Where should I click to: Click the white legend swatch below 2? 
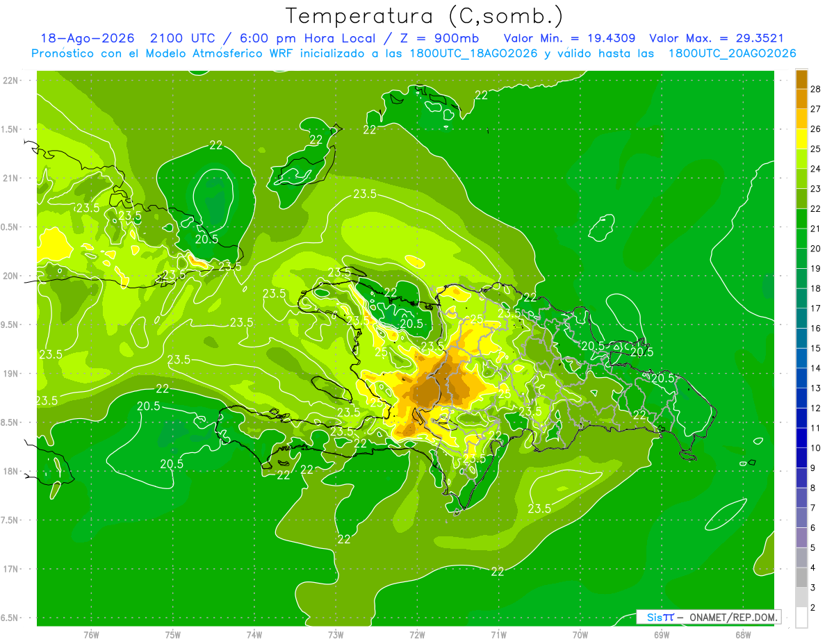801,618
